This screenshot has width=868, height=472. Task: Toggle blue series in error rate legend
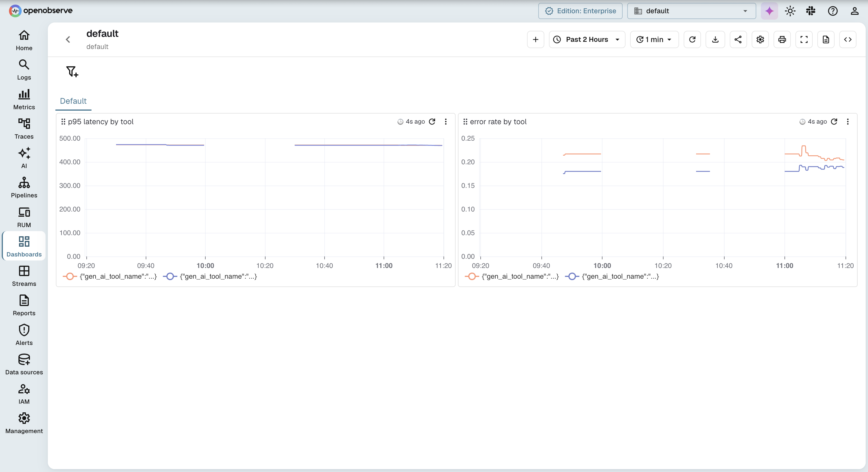point(612,276)
